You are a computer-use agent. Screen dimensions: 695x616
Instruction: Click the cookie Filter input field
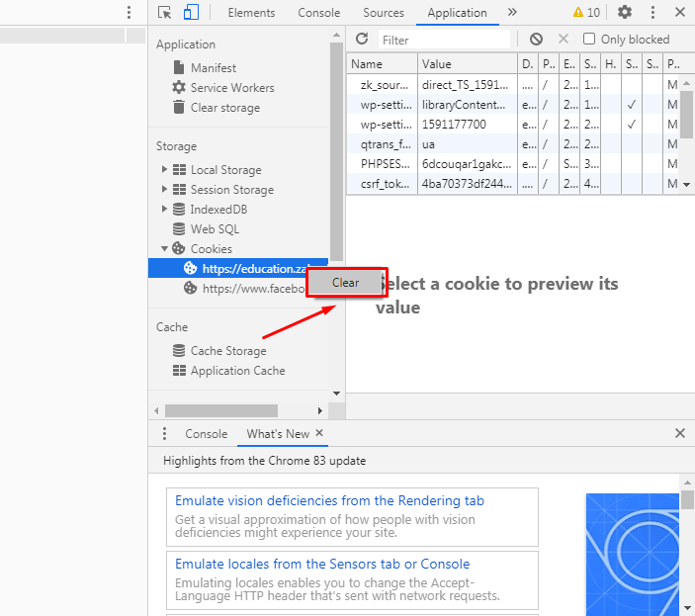pos(443,40)
